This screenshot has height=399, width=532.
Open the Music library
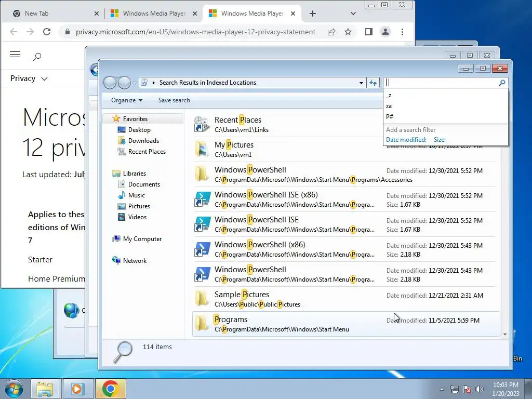[137, 195]
